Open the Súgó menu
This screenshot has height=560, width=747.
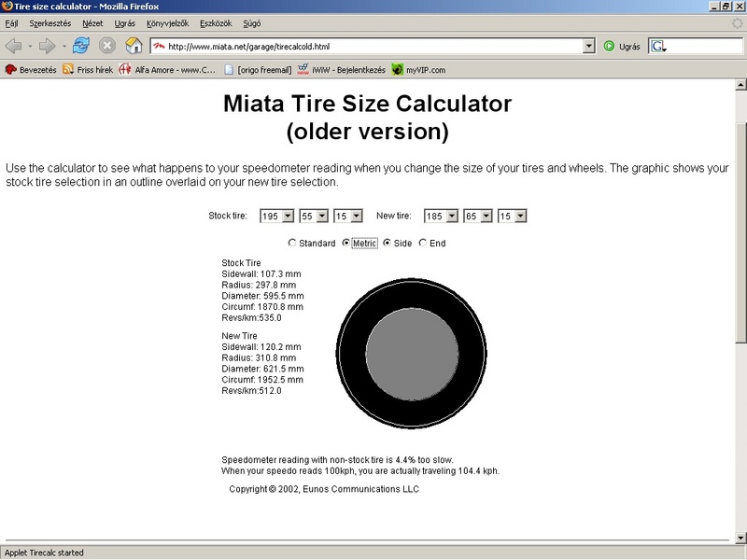pyautogui.click(x=252, y=23)
